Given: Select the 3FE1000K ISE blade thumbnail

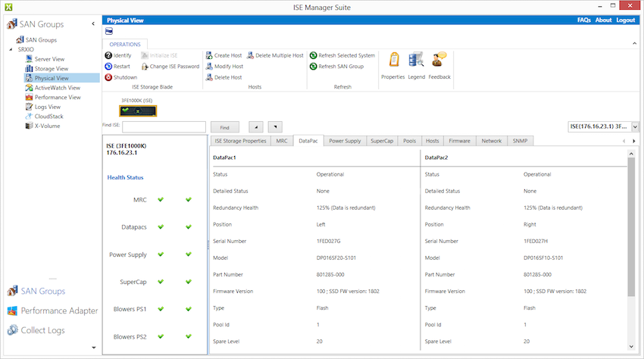Looking at the screenshot, I should click(138, 111).
